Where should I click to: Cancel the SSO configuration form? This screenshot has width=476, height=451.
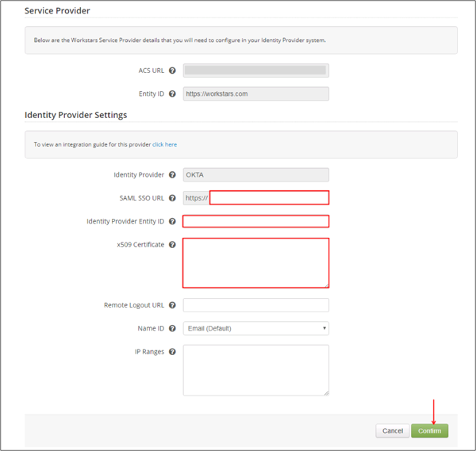tap(393, 431)
